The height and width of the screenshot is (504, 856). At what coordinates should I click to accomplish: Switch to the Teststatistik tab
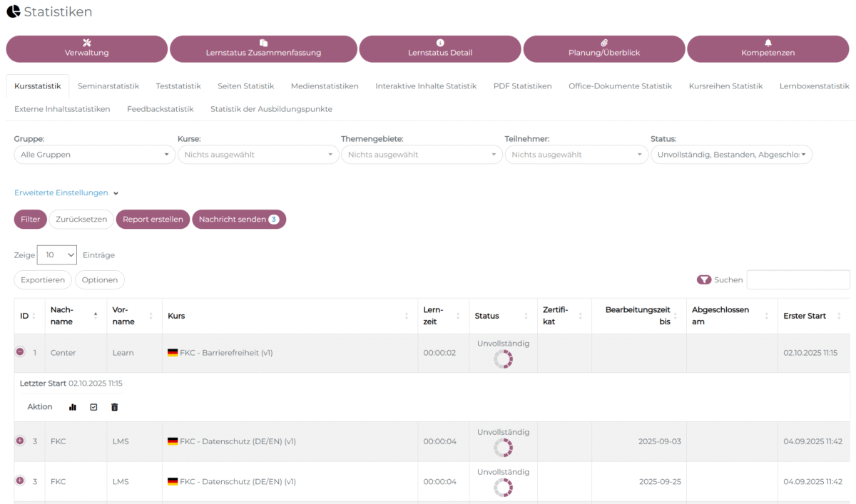[x=178, y=86]
